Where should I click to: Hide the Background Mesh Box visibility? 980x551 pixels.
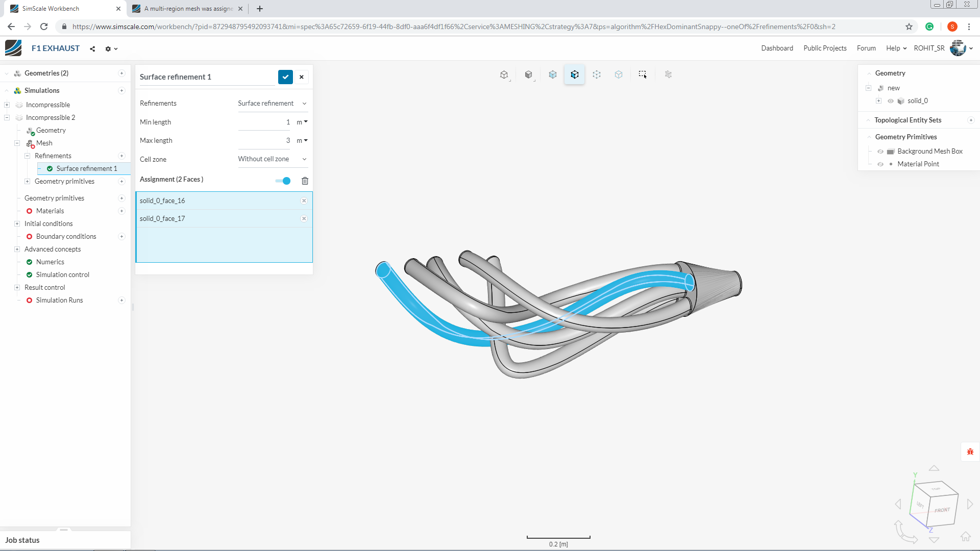click(x=880, y=152)
